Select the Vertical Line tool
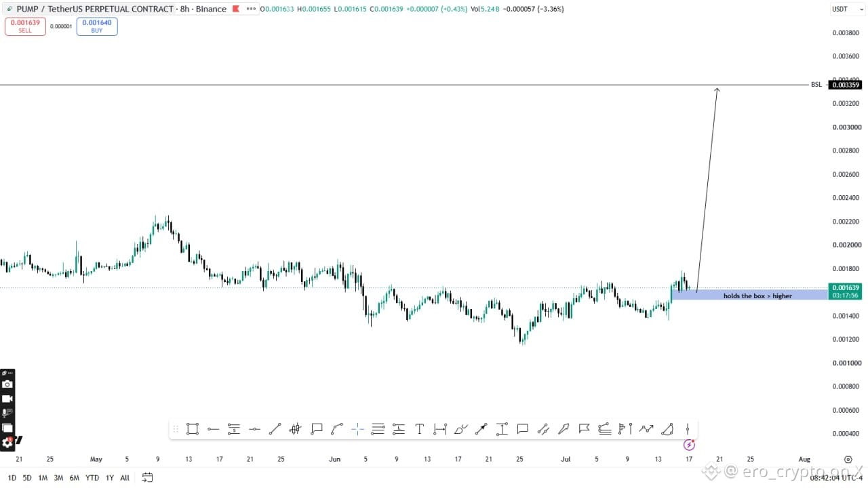 (688, 428)
